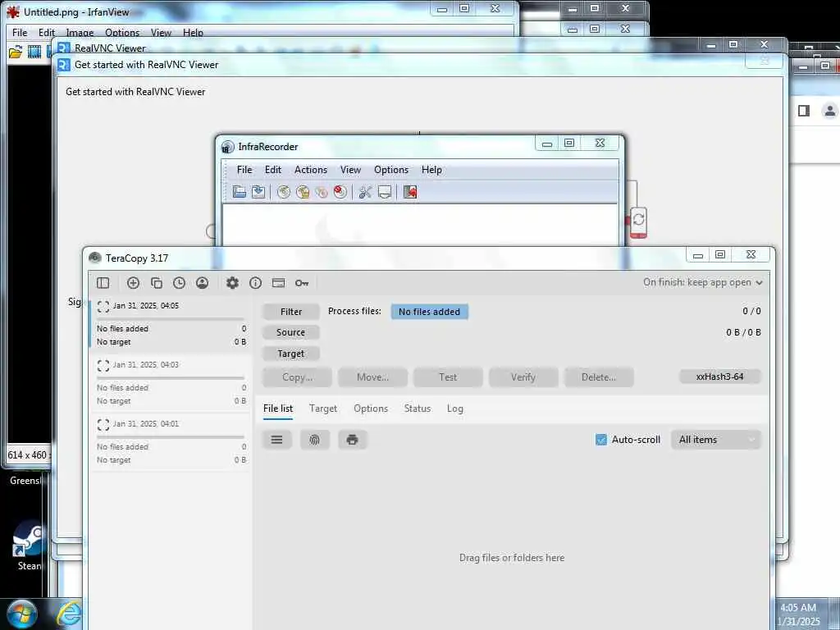Switch to the File list tab
The height and width of the screenshot is (630, 840).
pos(278,409)
